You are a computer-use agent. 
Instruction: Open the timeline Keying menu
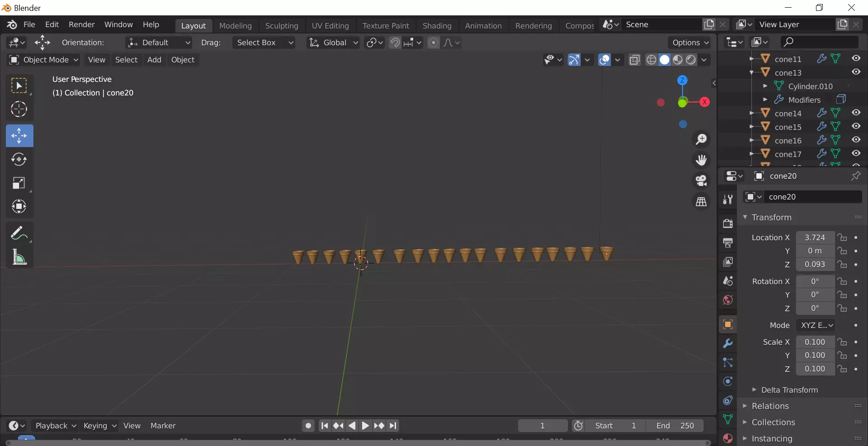99,426
